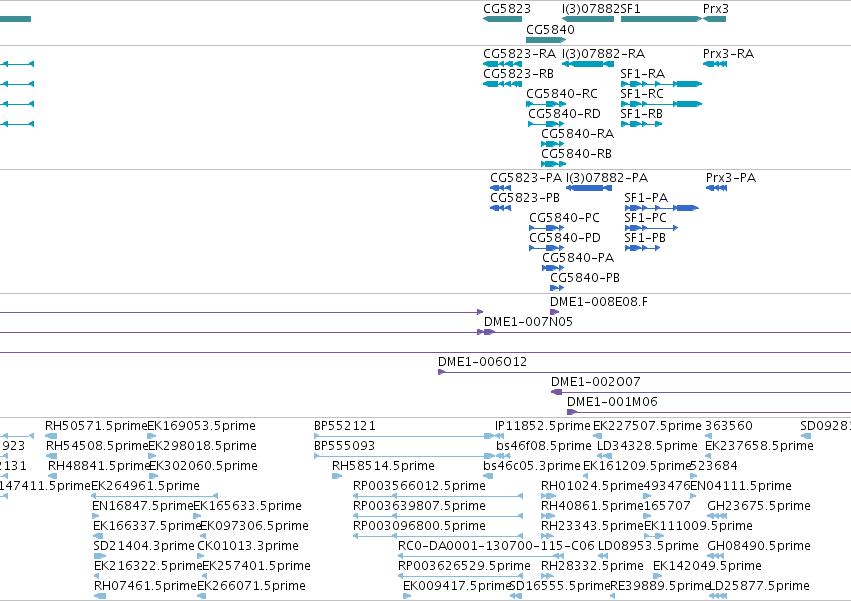Image resolution: width=851 pixels, height=601 pixels.
Task: Click EST EK237658.5prime
Action: tap(759, 446)
